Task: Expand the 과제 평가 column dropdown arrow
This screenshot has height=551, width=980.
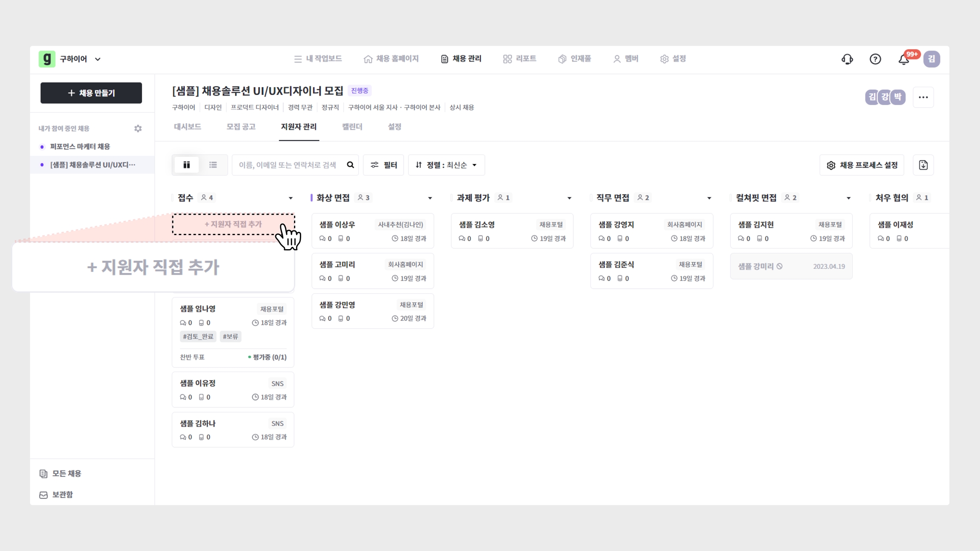Action: coord(570,198)
